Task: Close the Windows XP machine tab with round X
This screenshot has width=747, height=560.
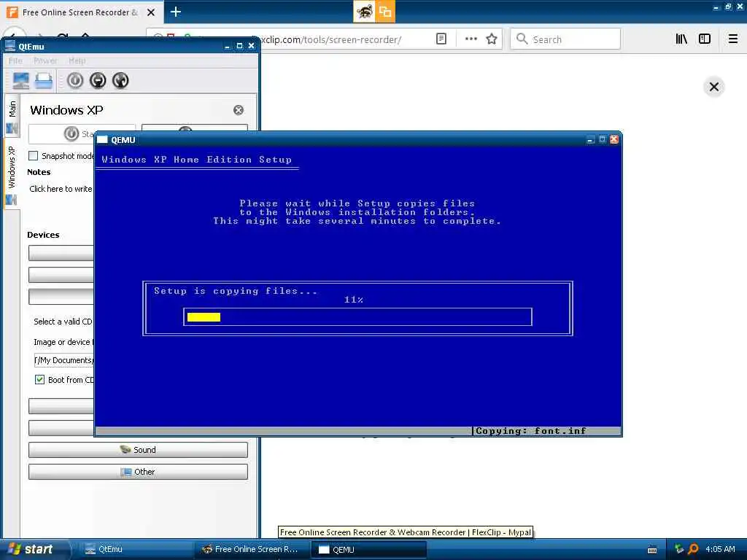Action: (x=239, y=110)
